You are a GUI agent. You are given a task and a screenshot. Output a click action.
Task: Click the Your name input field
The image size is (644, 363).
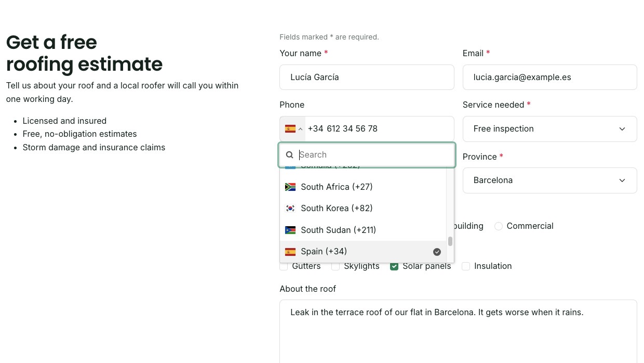[x=367, y=77]
